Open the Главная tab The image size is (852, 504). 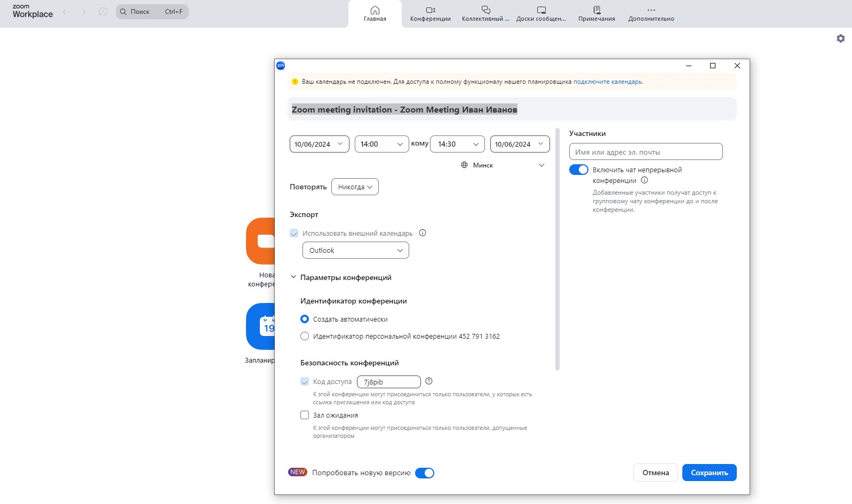pos(375,14)
